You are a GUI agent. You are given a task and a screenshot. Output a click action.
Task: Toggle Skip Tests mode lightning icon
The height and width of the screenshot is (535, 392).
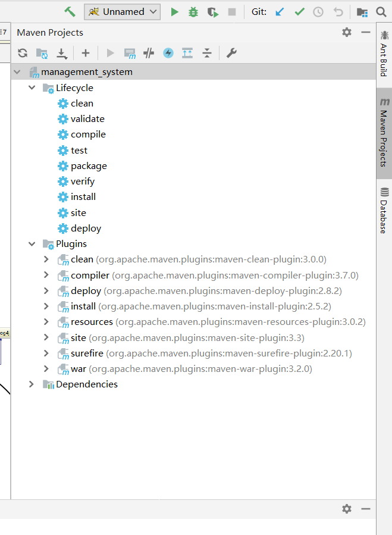coord(168,53)
